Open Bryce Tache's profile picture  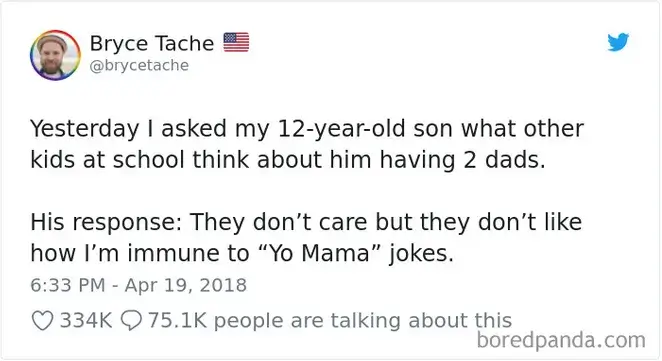click(55, 55)
